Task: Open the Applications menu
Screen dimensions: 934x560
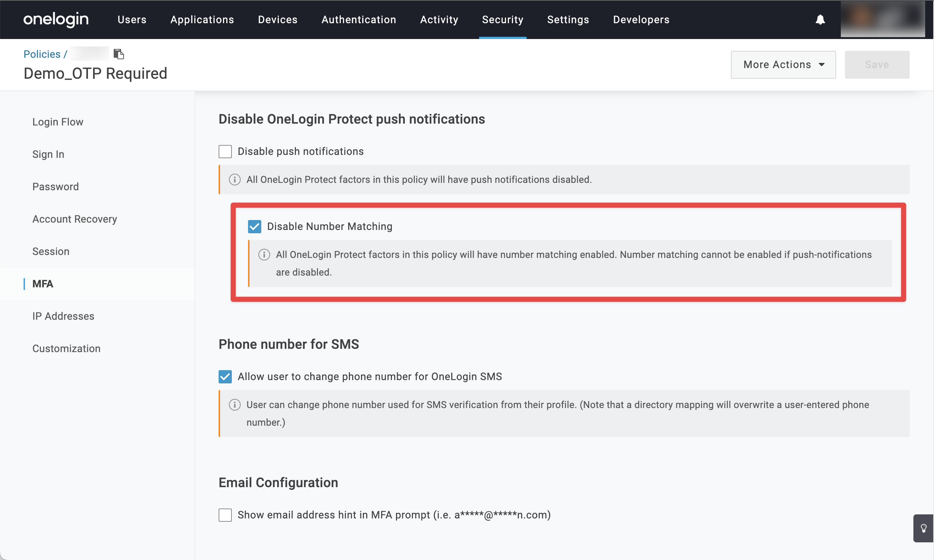Action: tap(202, 20)
